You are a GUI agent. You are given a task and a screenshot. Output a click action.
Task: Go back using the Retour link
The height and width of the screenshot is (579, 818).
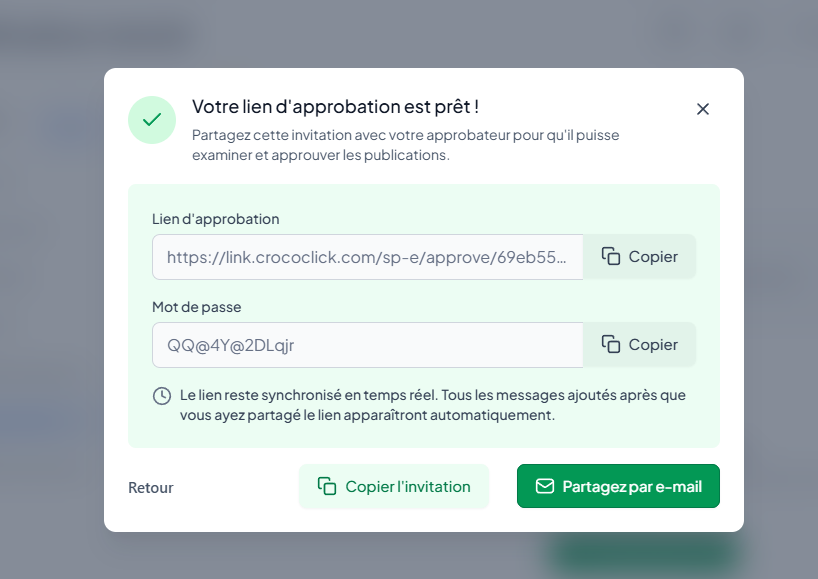tap(151, 488)
